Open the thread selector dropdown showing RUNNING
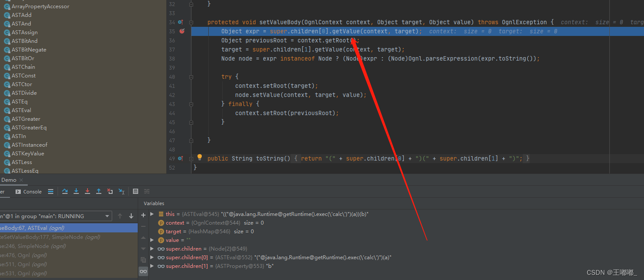The image size is (644, 280). click(55, 216)
